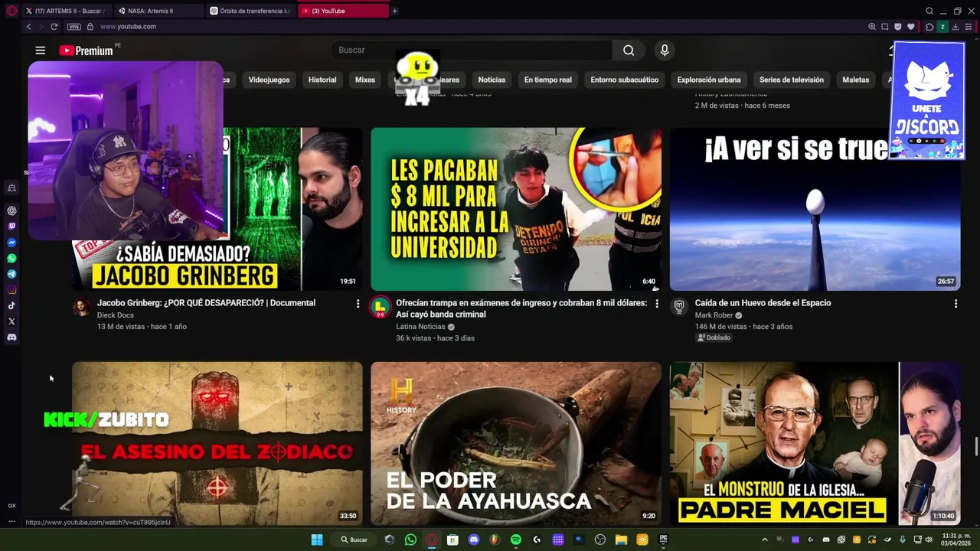The image size is (980, 551).
Task: Play El Poder de la Ayahuasca thumbnail
Action: point(516,444)
